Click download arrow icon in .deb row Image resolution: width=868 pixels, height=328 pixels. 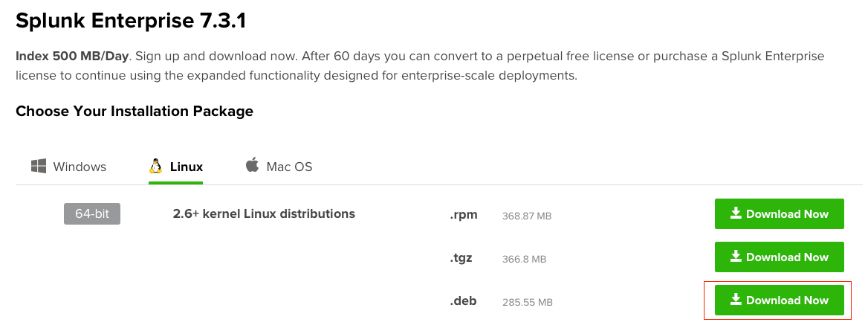tap(736, 300)
